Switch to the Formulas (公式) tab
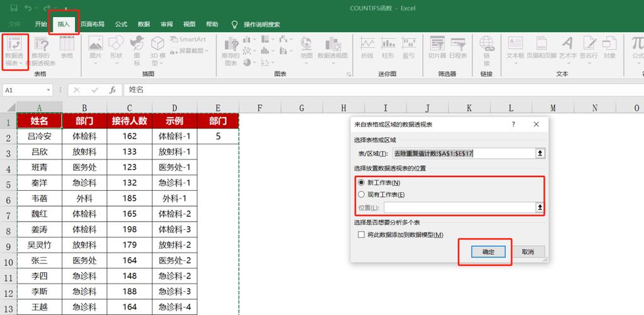Viewport: 644px width, 315px height. pos(121,24)
